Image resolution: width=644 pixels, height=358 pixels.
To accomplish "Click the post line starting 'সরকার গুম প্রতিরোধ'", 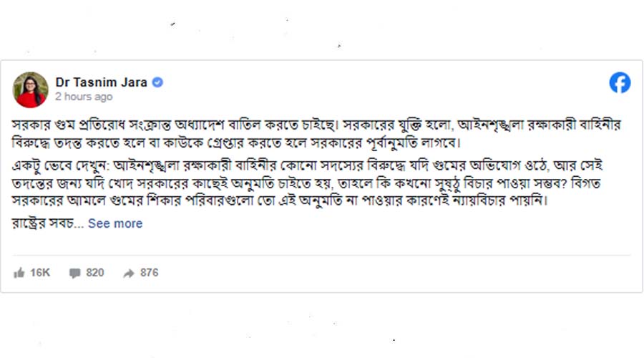I will (x=315, y=123).
